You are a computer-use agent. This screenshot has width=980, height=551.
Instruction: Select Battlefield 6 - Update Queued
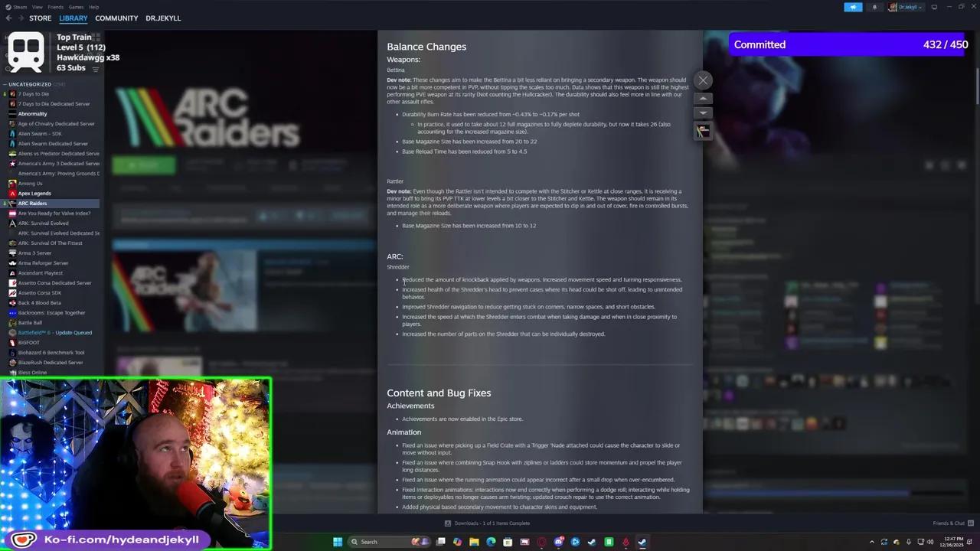pyautogui.click(x=55, y=333)
